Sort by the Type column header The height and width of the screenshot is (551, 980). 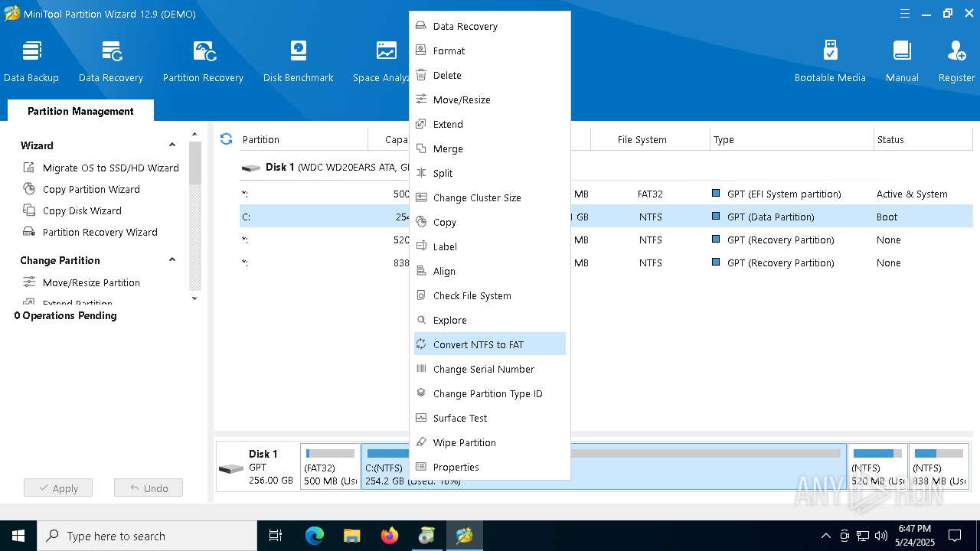[792, 139]
